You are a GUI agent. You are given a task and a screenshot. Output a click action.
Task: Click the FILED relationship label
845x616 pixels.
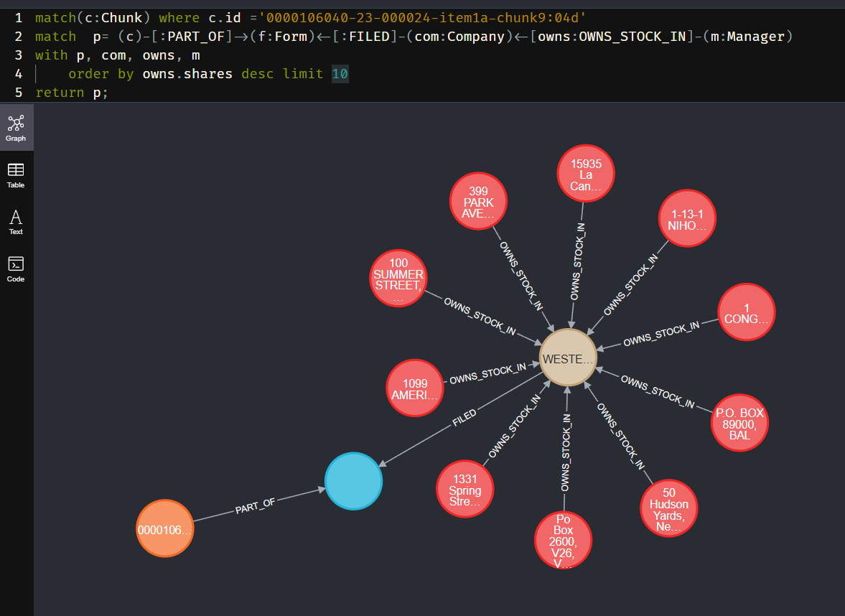click(x=464, y=419)
